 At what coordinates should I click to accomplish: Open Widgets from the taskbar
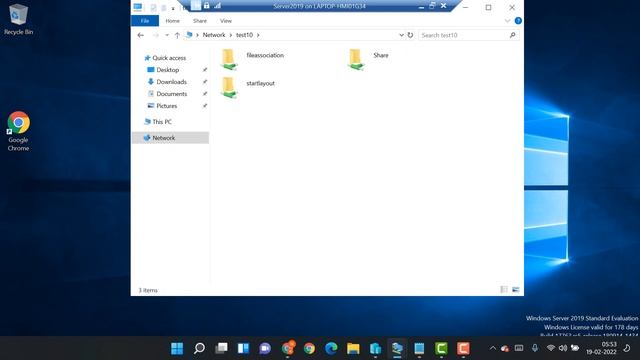click(x=243, y=349)
